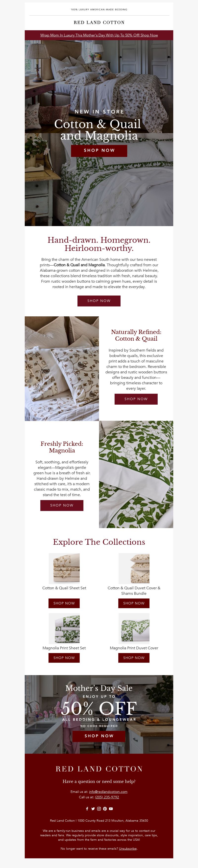
Task: Click SHOP NOW under Naturally Refined: Cotton & Quail
Action: tap(136, 399)
